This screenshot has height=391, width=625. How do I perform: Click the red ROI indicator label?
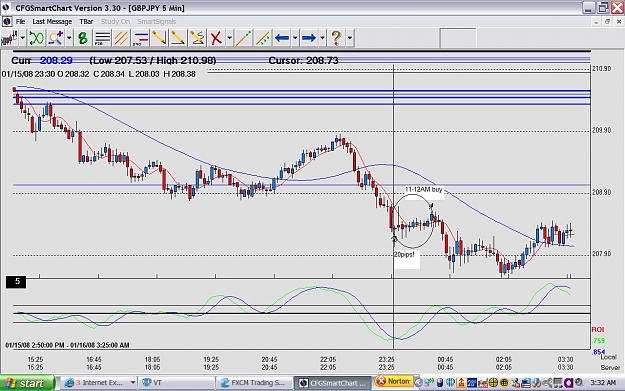(598, 330)
